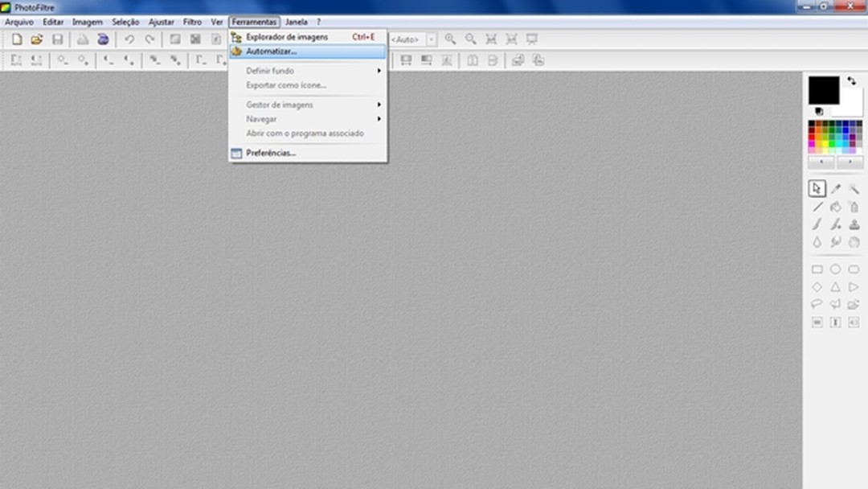Choose the rounded rectangle selection shape
The image size is (868, 489).
[x=854, y=269]
